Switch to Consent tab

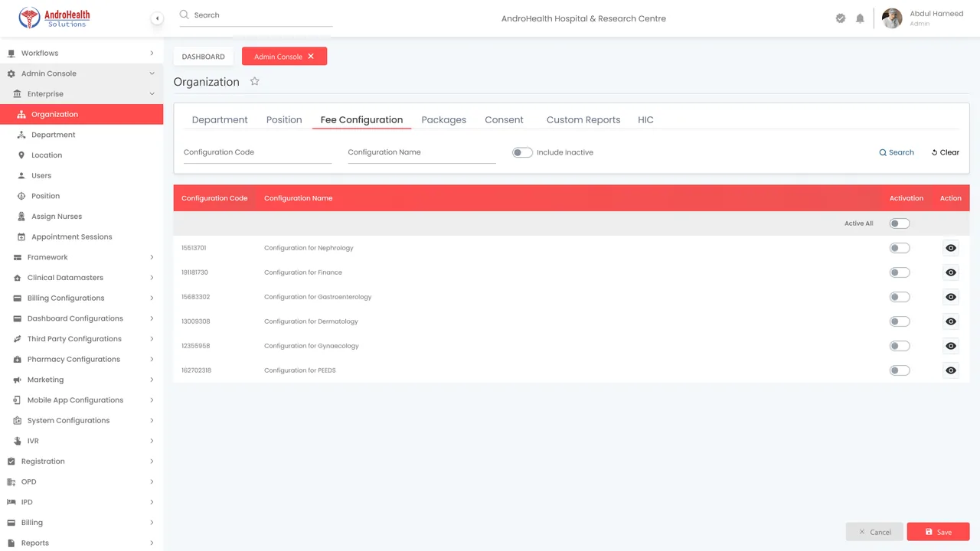504,119
